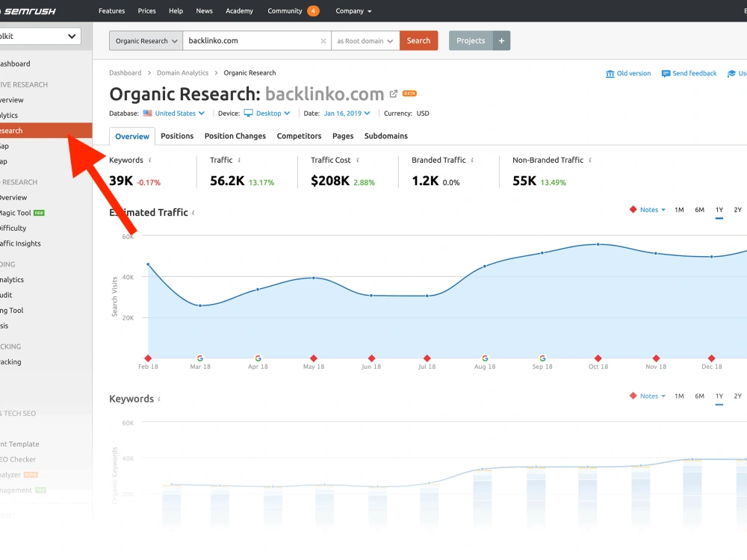Click the info icon next to Keywords metric
Screen dimensions: 747x560
(x=150, y=161)
